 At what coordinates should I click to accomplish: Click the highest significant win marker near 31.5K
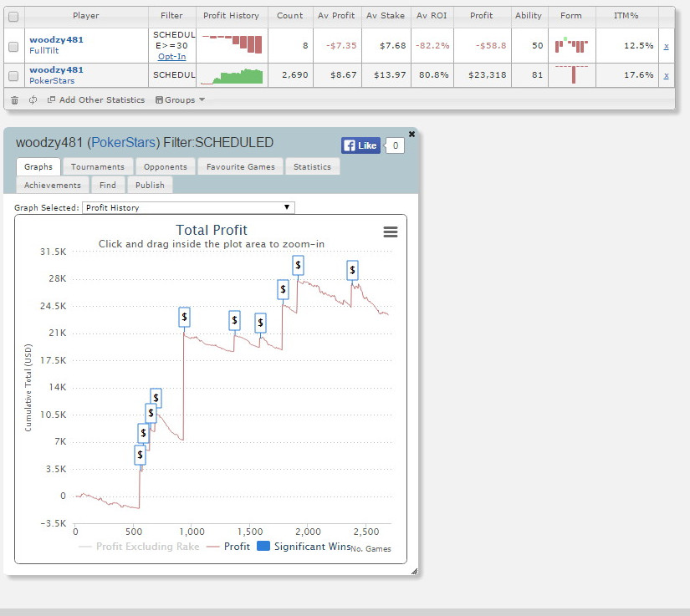pyautogui.click(x=299, y=265)
